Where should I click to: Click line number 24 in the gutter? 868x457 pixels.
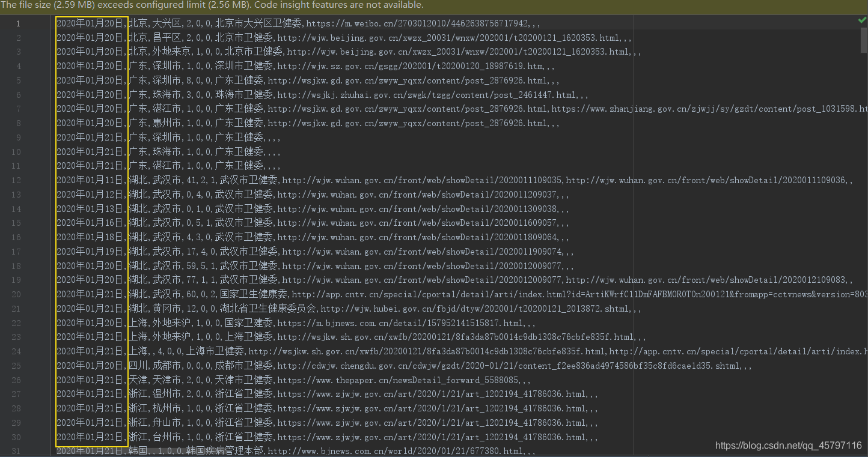click(16, 351)
